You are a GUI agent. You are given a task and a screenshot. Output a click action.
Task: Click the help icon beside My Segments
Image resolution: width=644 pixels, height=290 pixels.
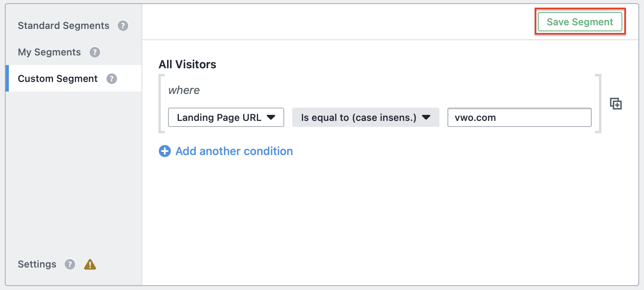(95, 52)
